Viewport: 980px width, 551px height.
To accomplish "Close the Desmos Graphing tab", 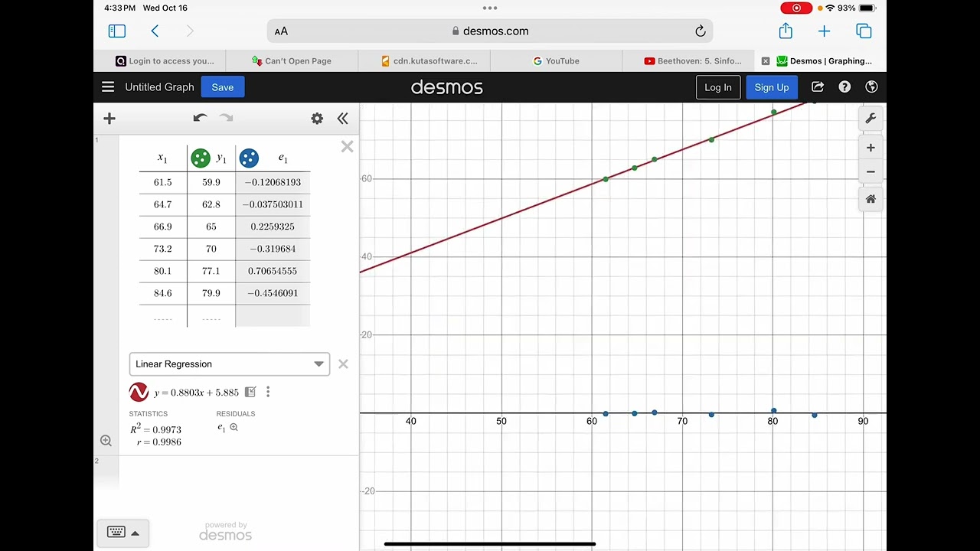I will 766,61.
